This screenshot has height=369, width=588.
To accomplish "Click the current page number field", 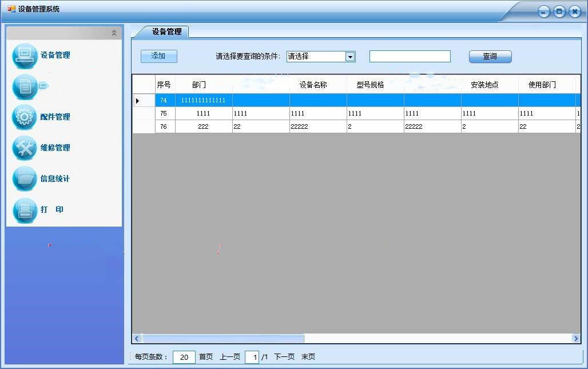I will 252,357.
